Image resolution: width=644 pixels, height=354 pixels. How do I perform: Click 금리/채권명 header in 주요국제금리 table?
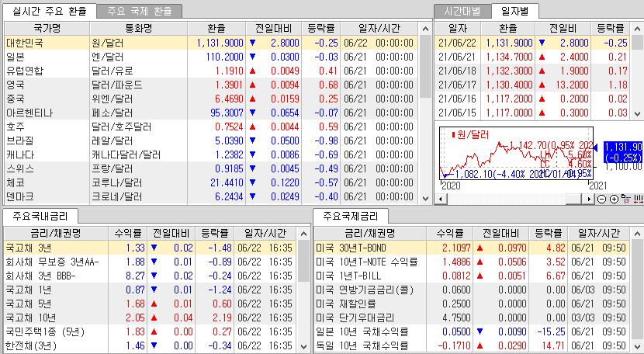[370, 234]
